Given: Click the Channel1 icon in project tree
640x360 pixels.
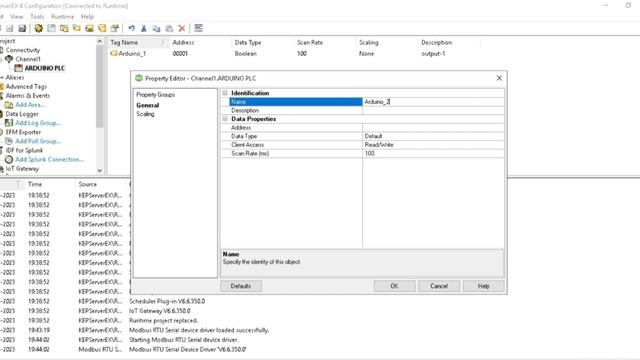Looking at the screenshot, I should pos(9,59).
